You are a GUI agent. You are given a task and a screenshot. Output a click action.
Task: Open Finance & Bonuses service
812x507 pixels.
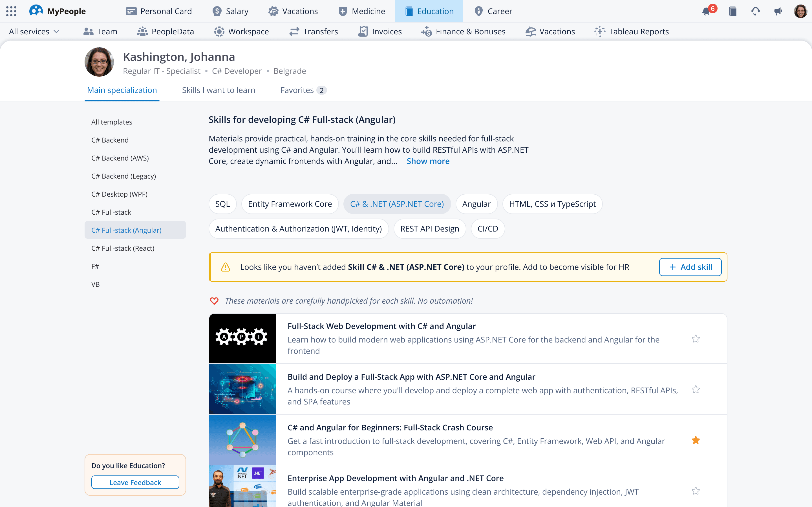[x=464, y=32]
